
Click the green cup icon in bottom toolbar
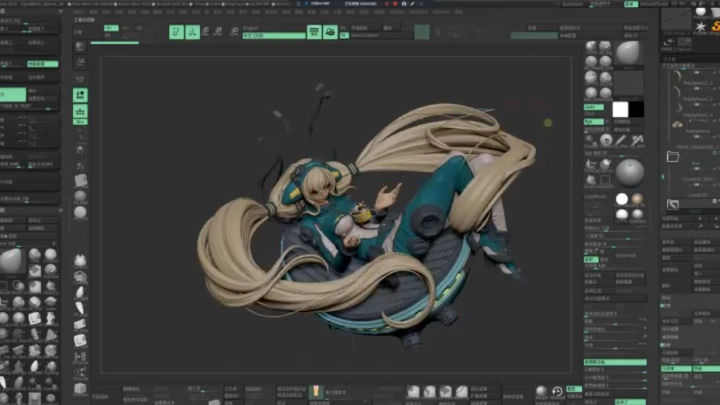click(x=315, y=391)
